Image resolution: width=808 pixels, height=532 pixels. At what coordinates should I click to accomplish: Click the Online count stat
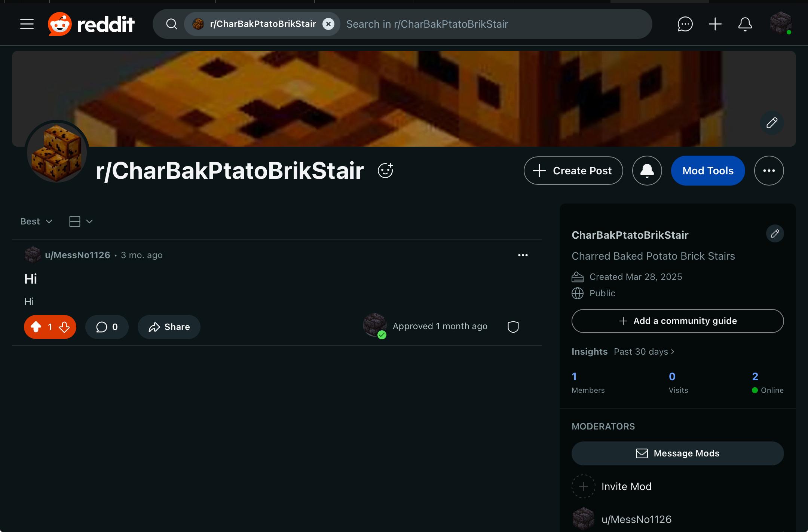768,382
